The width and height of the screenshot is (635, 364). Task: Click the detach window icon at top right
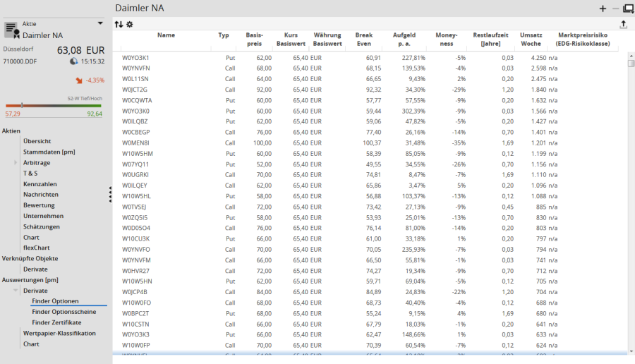pyautogui.click(x=628, y=8)
